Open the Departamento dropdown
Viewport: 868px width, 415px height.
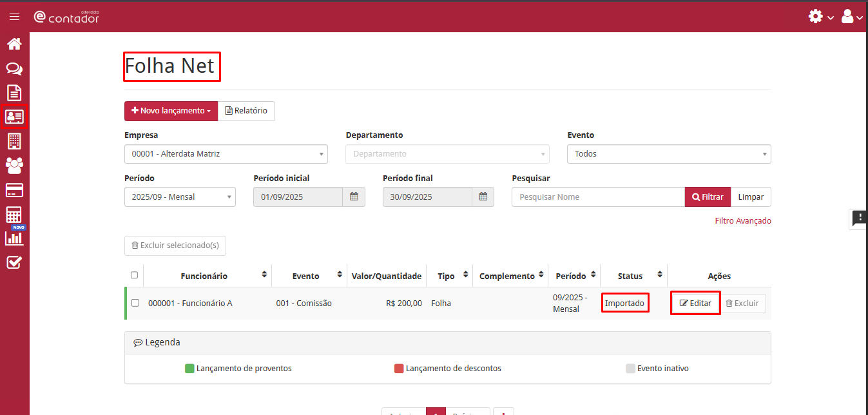(x=447, y=154)
